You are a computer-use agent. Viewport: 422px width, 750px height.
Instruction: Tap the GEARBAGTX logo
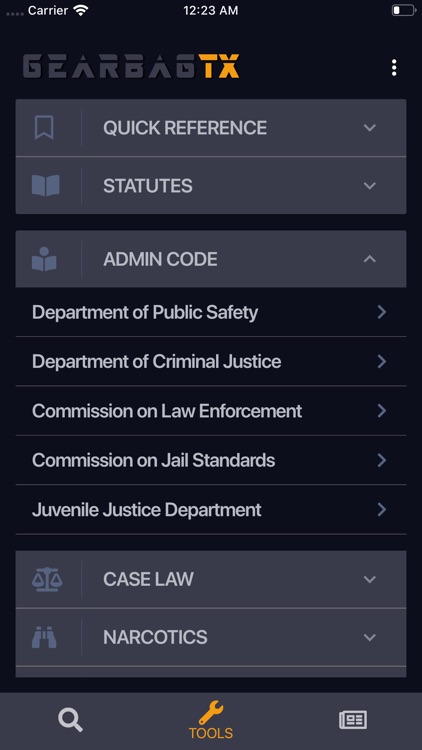pos(131,66)
